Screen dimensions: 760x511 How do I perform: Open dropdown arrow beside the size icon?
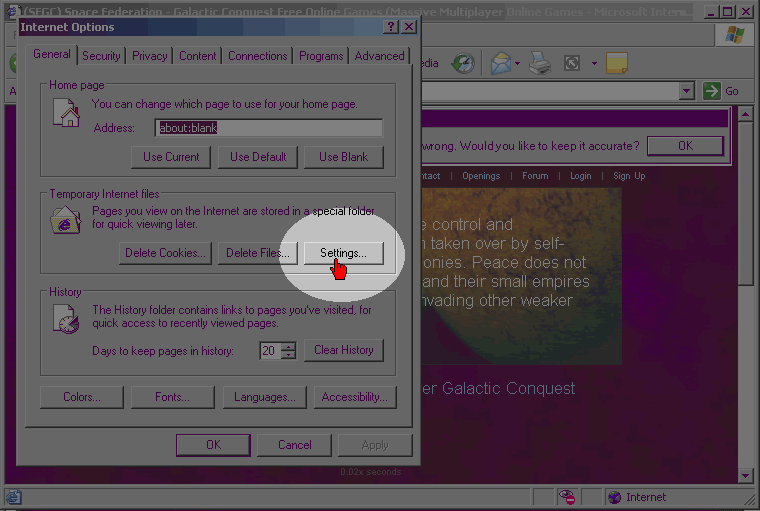coord(594,63)
